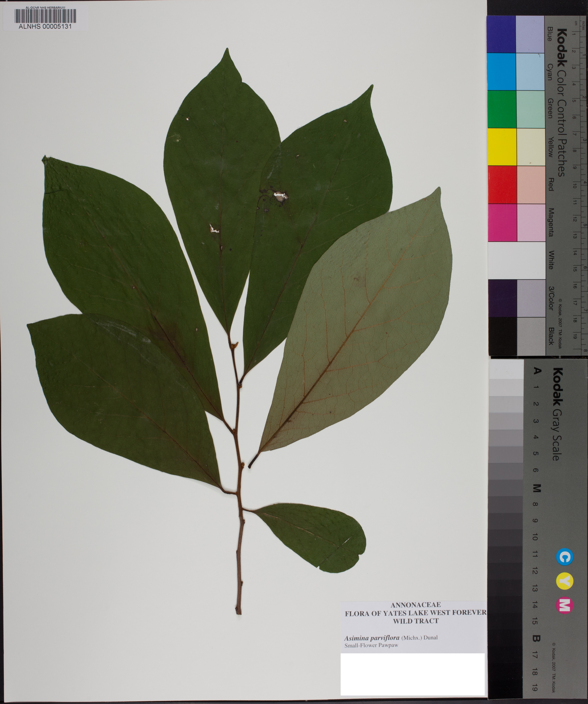Select the saturated blue color patch

click(x=501, y=34)
